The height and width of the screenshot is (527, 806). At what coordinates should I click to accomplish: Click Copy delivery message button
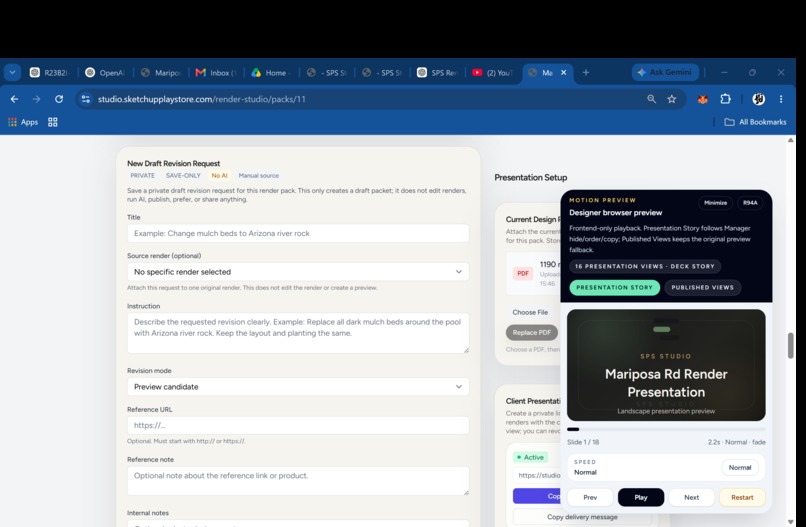coord(582,517)
